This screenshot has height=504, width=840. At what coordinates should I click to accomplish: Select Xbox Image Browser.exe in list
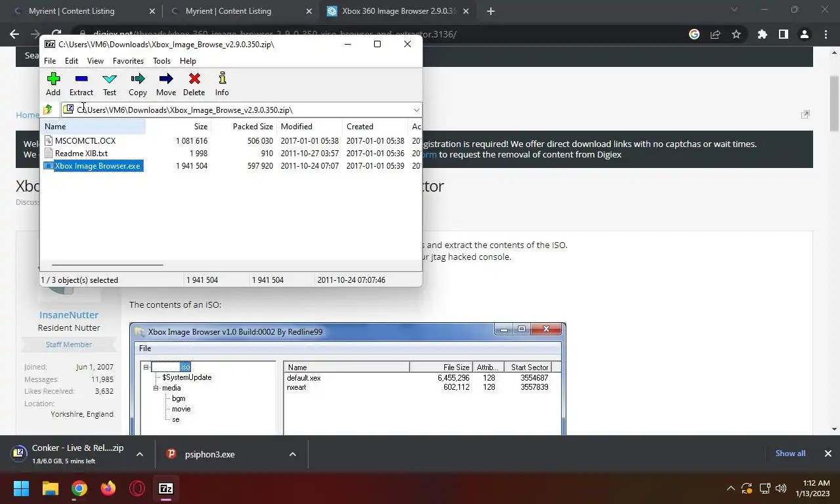[93, 166]
